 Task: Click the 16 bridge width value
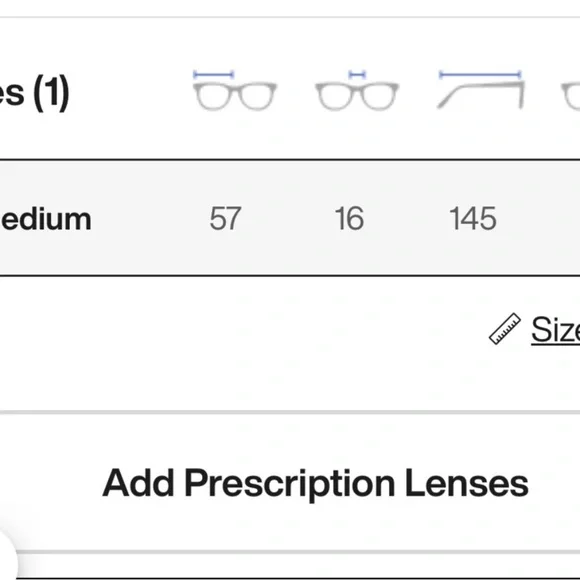pos(349,219)
